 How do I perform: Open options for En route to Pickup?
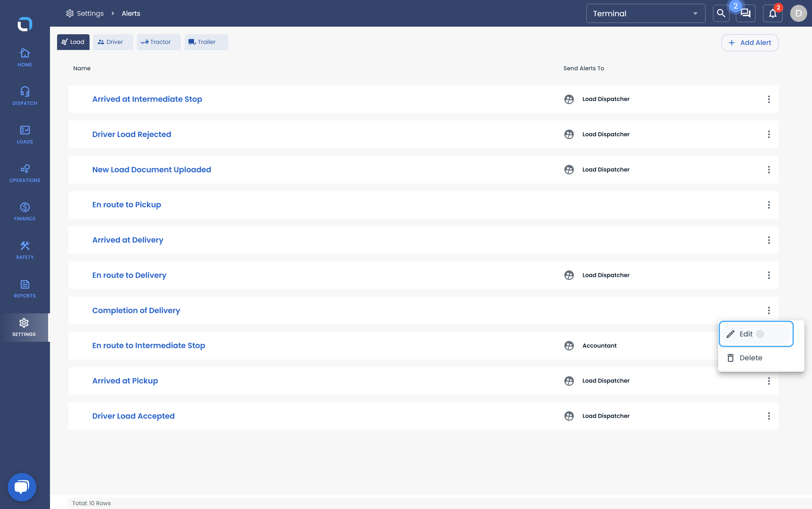coord(769,205)
